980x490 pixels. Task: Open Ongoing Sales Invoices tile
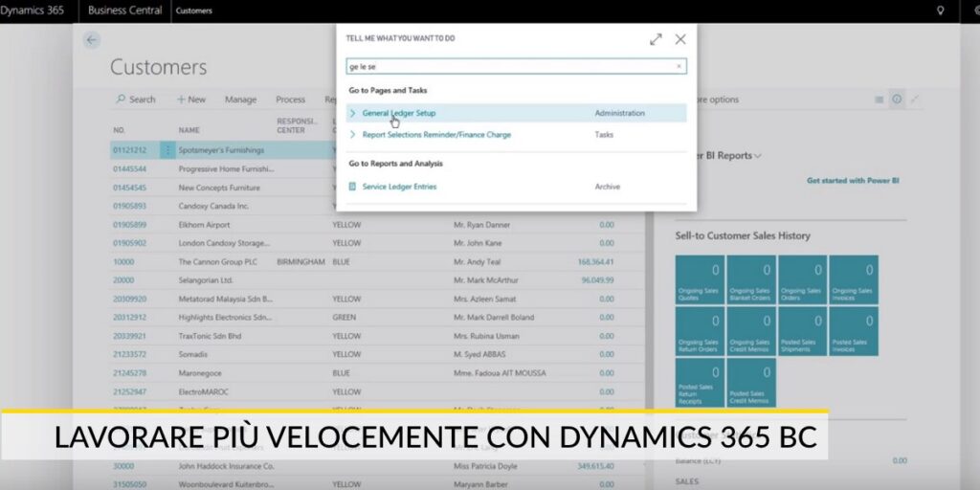pos(854,279)
